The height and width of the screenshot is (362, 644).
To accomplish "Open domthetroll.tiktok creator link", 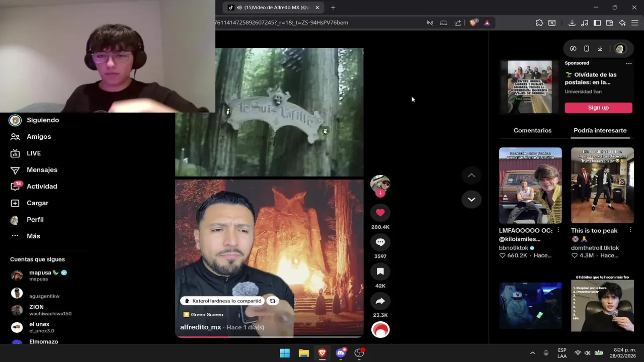I will click(595, 248).
